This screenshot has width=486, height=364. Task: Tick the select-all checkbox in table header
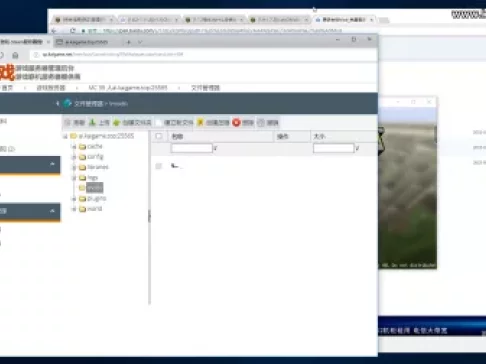(159, 136)
